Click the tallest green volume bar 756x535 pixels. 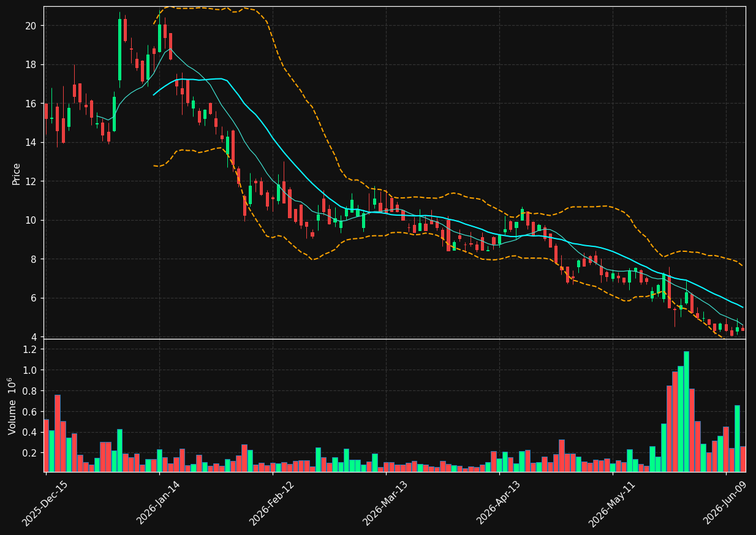coord(686,411)
